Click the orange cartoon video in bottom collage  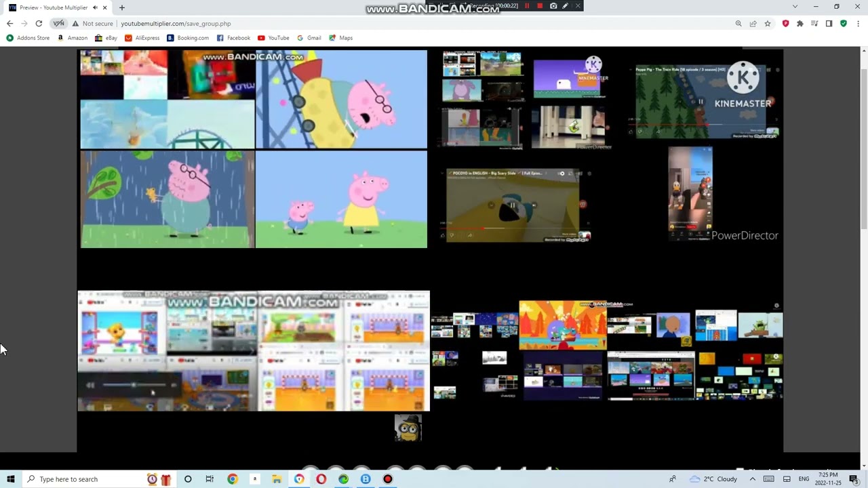563,326
